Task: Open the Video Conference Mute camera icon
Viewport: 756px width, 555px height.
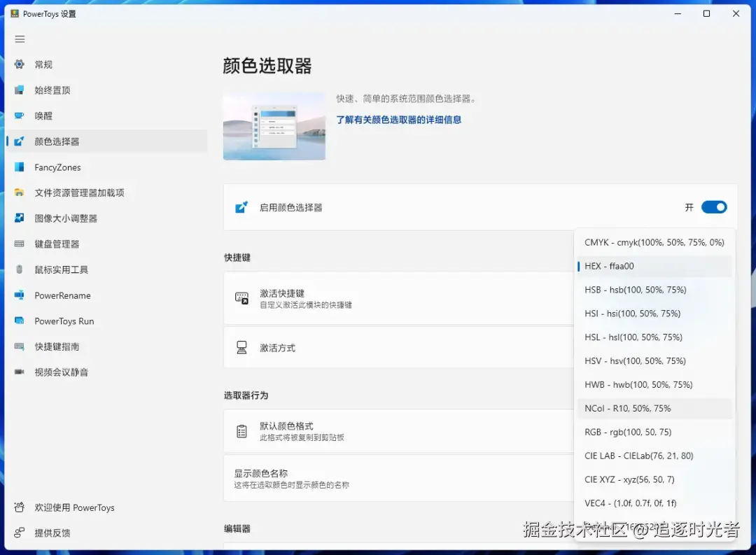Action: pyautogui.click(x=20, y=372)
